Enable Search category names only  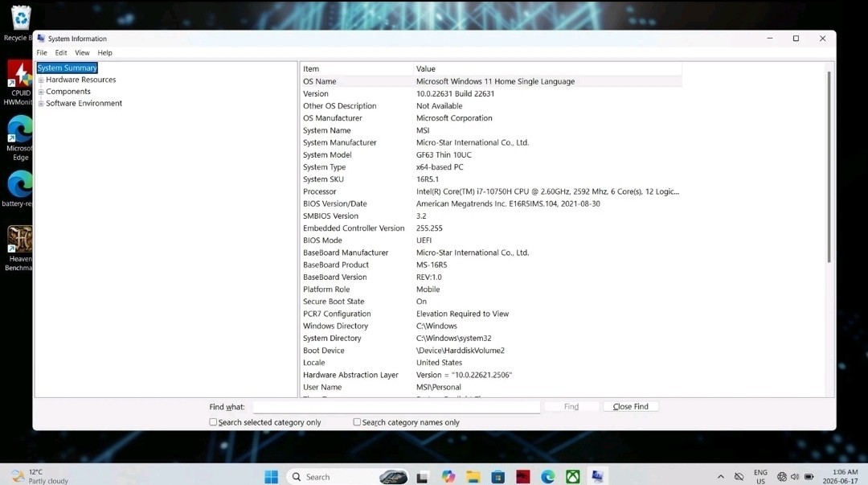[x=357, y=421]
